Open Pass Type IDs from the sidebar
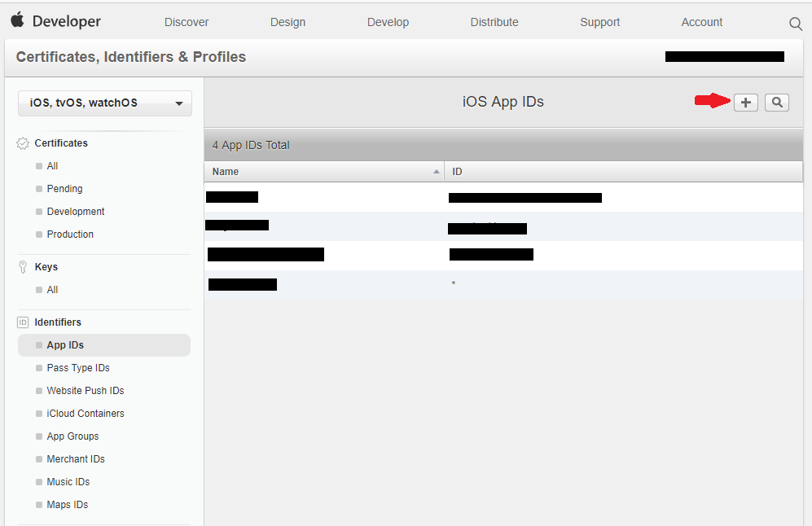812x526 pixels. click(78, 367)
